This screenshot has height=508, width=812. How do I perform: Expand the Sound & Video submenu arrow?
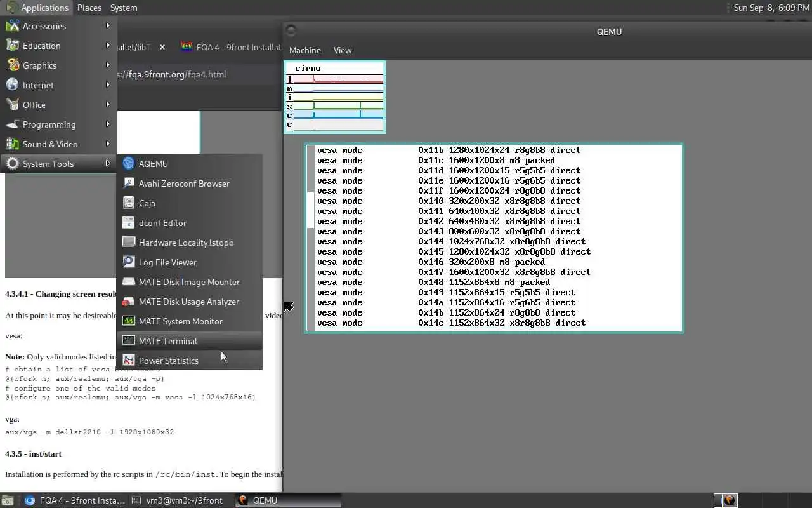click(108, 144)
